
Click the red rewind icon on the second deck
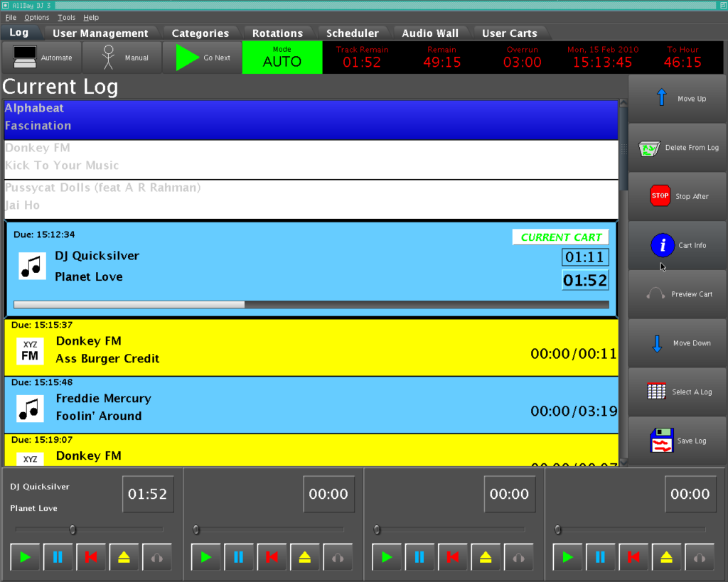pyautogui.click(x=272, y=556)
